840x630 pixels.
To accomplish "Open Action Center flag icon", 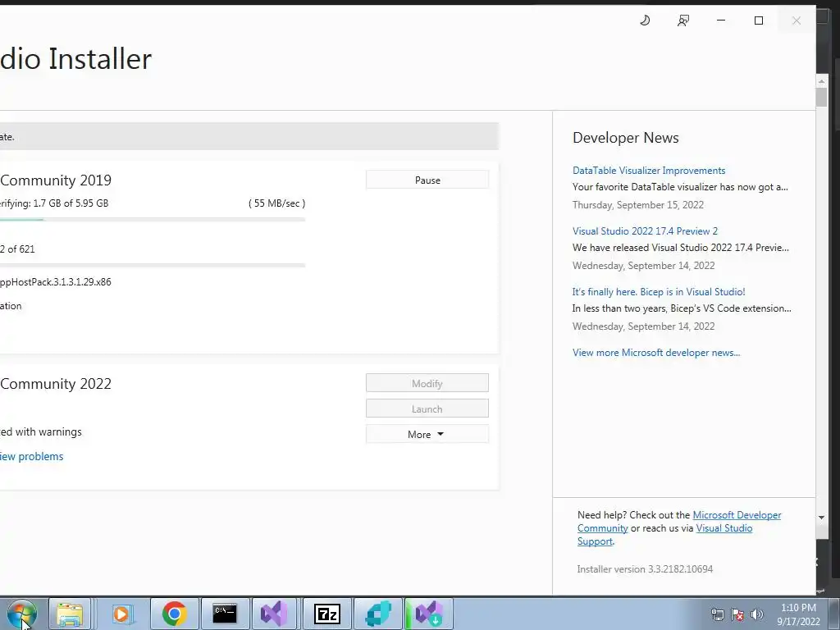I will (x=737, y=615).
